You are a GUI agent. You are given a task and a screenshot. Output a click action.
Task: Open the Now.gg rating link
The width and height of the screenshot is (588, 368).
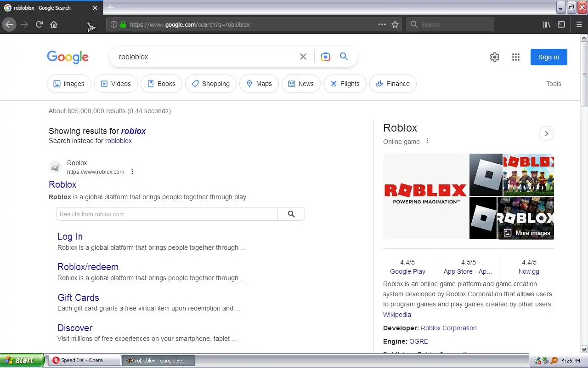click(529, 271)
